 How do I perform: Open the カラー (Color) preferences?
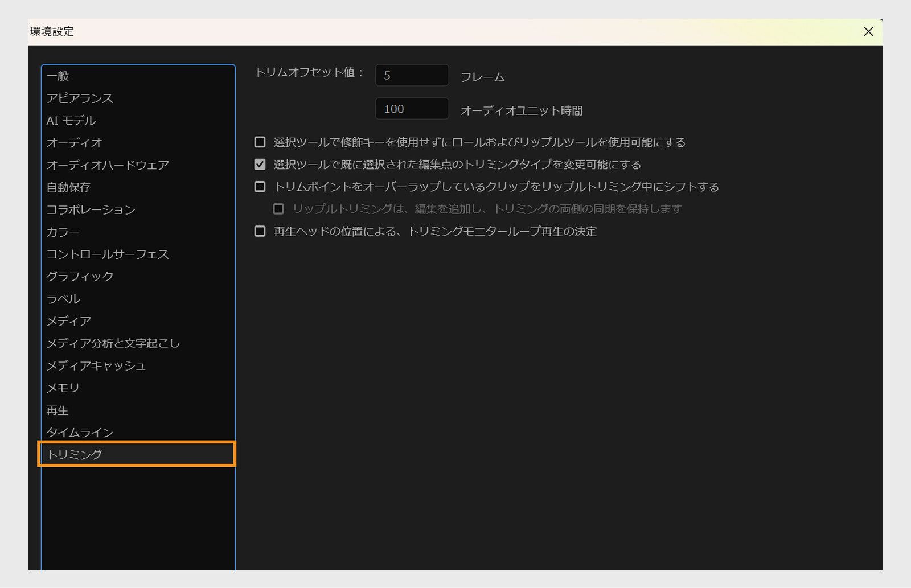point(64,232)
